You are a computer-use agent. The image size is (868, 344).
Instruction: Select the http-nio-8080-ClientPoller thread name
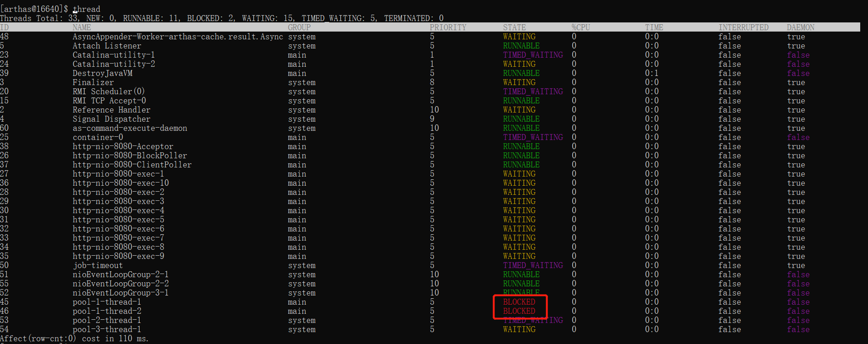pyautogui.click(x=132, y=165)
